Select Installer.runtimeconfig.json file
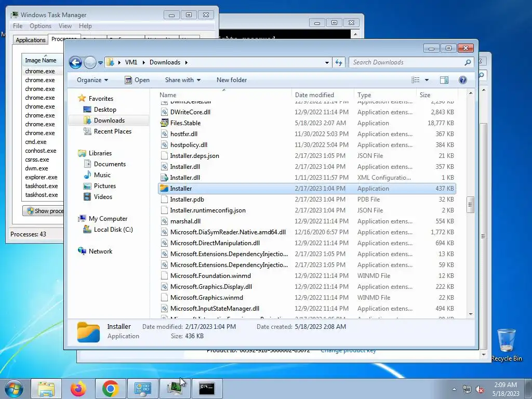Screen dimensions: 532x399 tap(208, 210)
